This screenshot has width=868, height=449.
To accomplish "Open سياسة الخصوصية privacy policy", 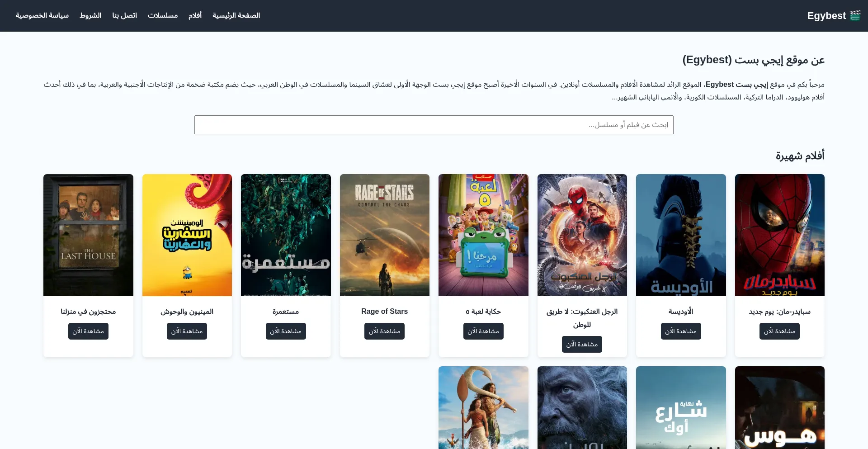I will point(42,15).
